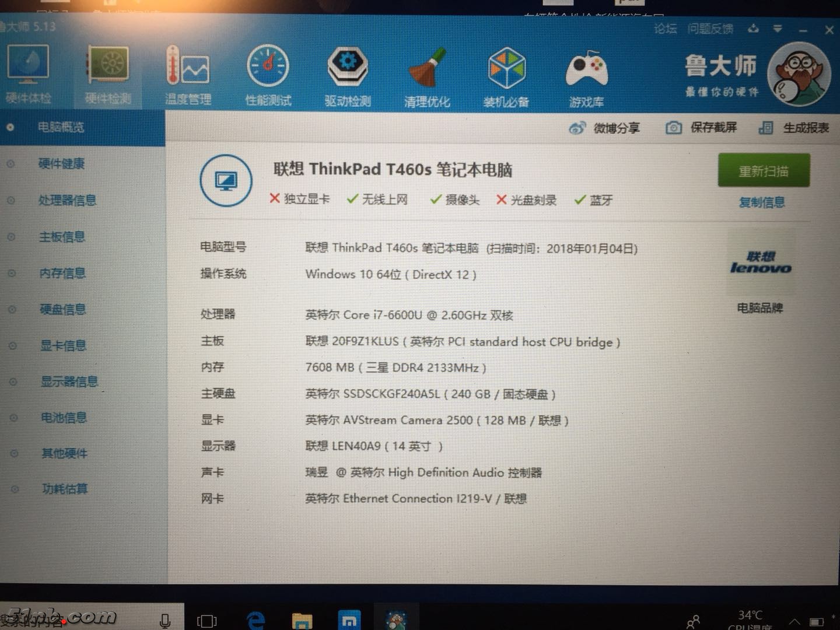Image resolution: width=840 pixels, height=630 pixels.
Task: Open the blue Maxthon icon on taskbar
Action: (349, 620)
